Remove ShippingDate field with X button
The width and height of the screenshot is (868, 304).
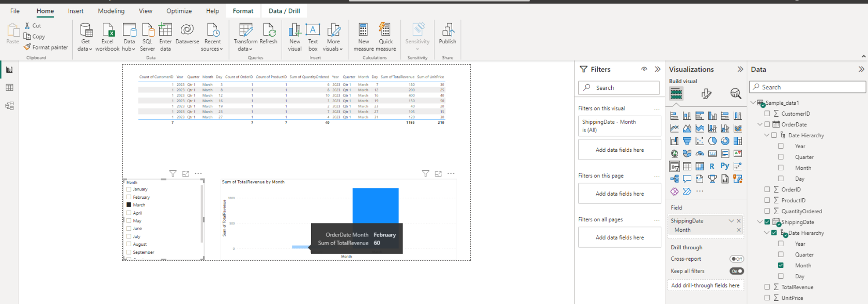pos(739,221)
